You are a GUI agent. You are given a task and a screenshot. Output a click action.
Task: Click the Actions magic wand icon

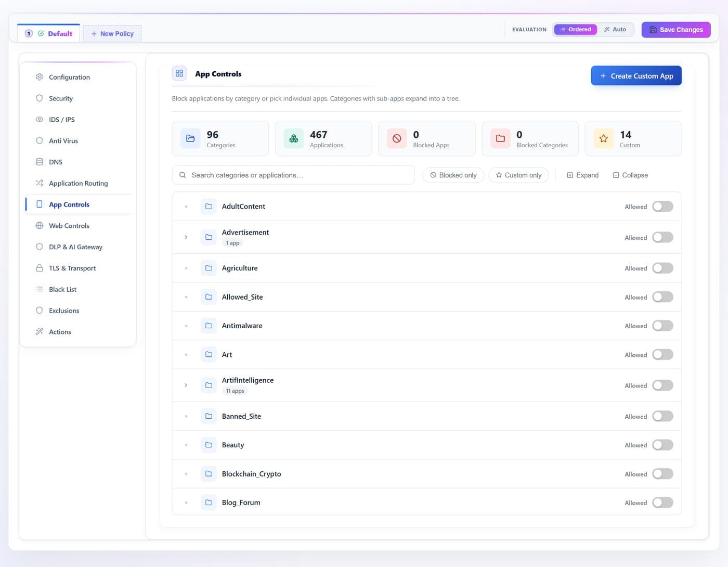(x=39, y=332)
